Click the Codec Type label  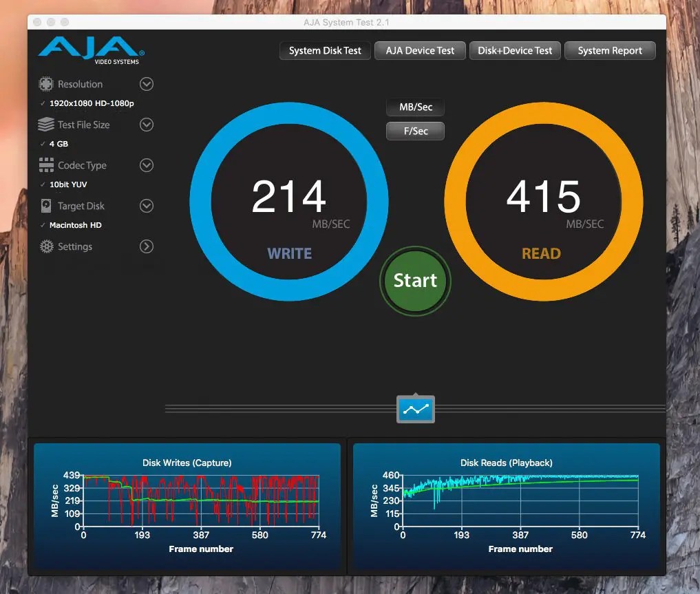(82, 165)
